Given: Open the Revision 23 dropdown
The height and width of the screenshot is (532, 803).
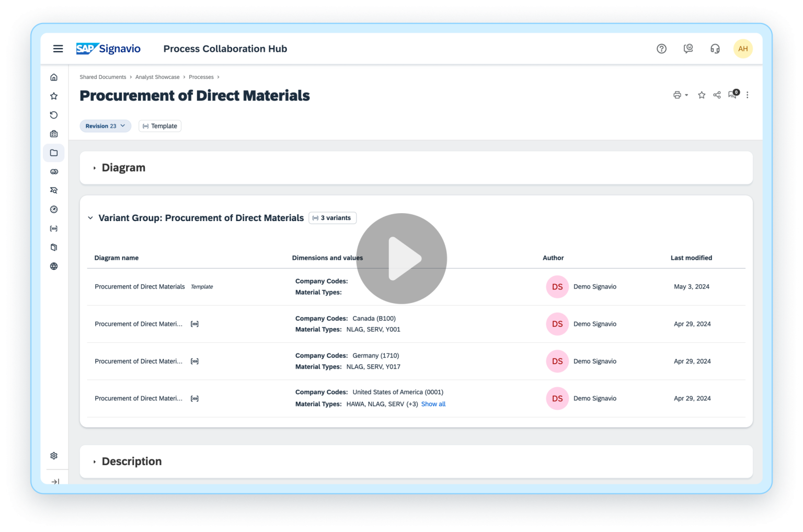Looking at the screenshot, I should 105,126.
